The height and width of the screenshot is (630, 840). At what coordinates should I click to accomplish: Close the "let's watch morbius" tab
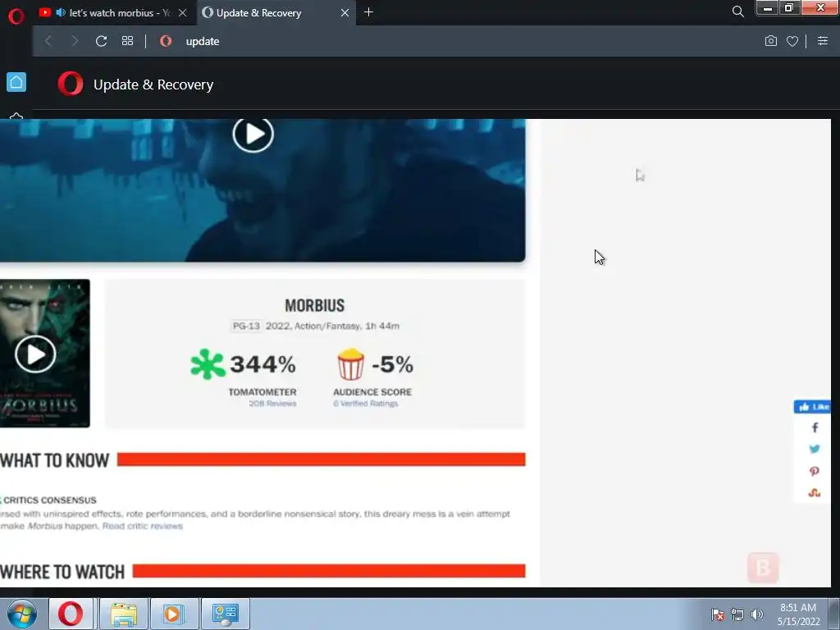[x=183, y=13]
